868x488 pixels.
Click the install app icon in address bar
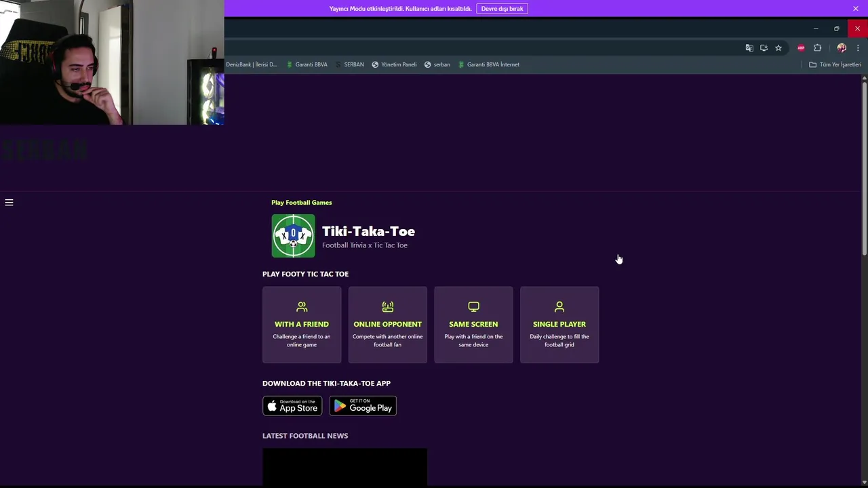point(764,48)
